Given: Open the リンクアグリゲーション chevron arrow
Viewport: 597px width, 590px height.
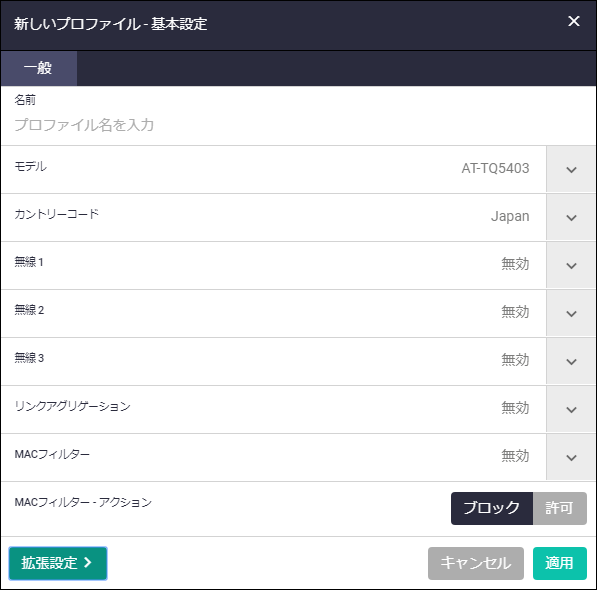Looking at the screenshot, I should pyautogui.click(x=571, y=409).
